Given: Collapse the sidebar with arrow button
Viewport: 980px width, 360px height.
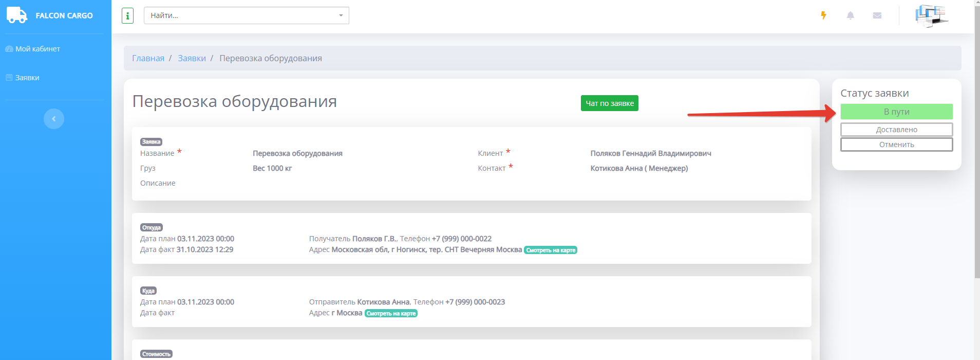Looking at the screenshot, I should tap(54, 119).
